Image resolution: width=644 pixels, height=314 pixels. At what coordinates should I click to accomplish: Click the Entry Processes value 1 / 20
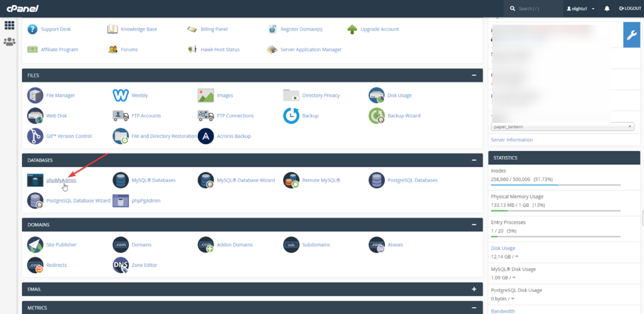point(504,231)
